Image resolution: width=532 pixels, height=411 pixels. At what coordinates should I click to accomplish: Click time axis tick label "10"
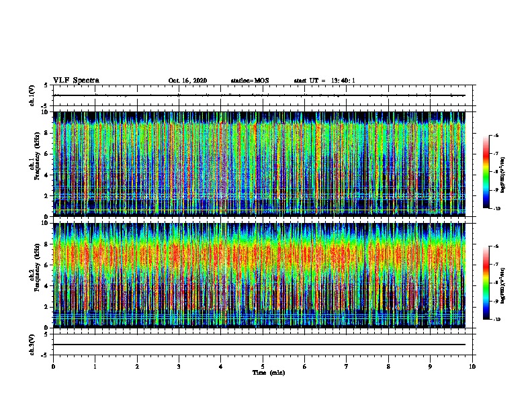pos(472,367)
